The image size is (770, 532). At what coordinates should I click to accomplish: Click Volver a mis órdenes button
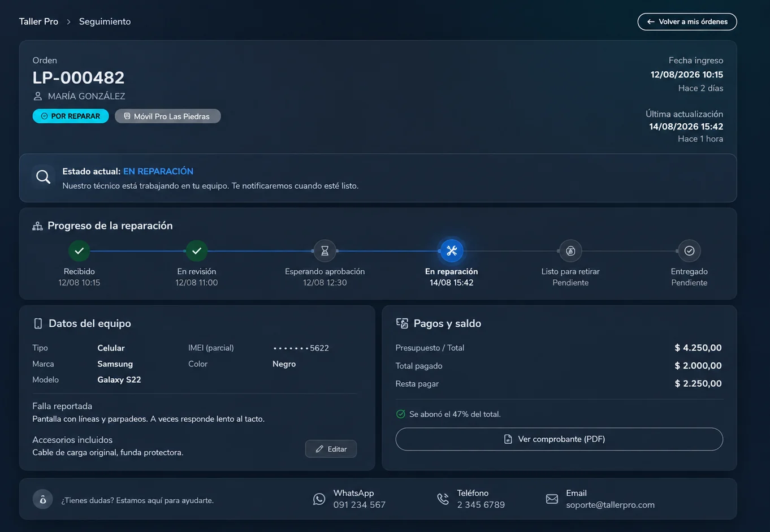pos(687,21)
